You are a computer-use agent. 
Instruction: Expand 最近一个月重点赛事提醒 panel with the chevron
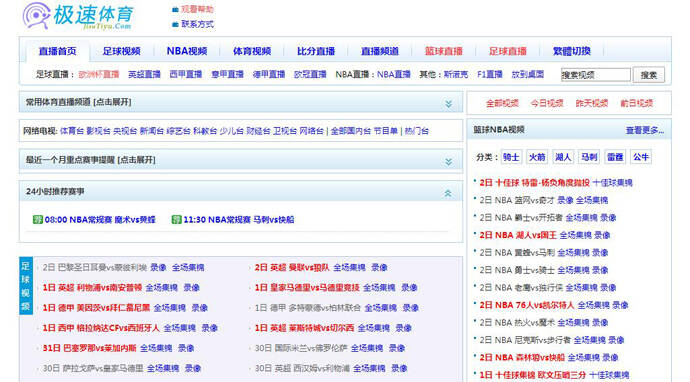click(448, 162)
